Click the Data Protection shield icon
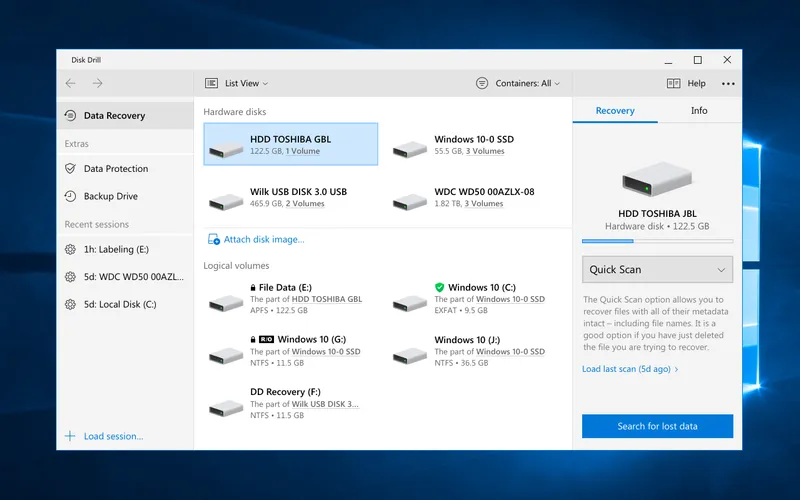The height and width of the screenshot is (500, 800). click(x=70, y=168)
